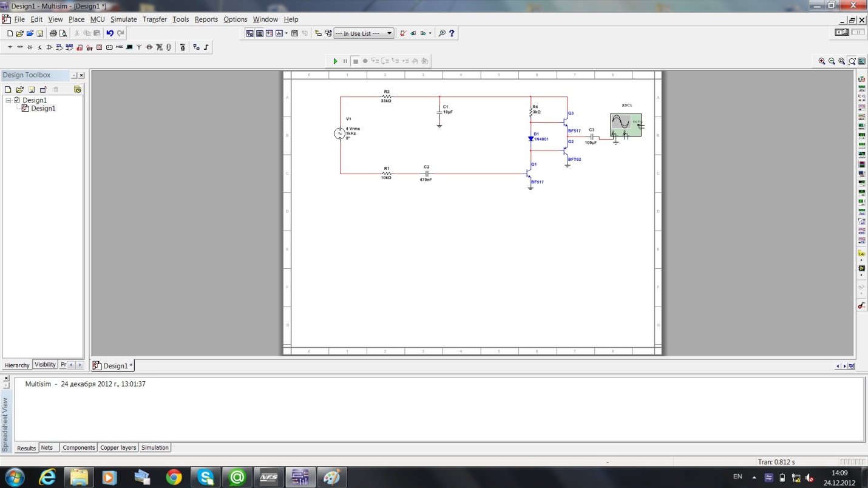The height and width of the screenshot is (488, 868).
Task: Select the V1 AC voltage source symbol
Action: 339,134
